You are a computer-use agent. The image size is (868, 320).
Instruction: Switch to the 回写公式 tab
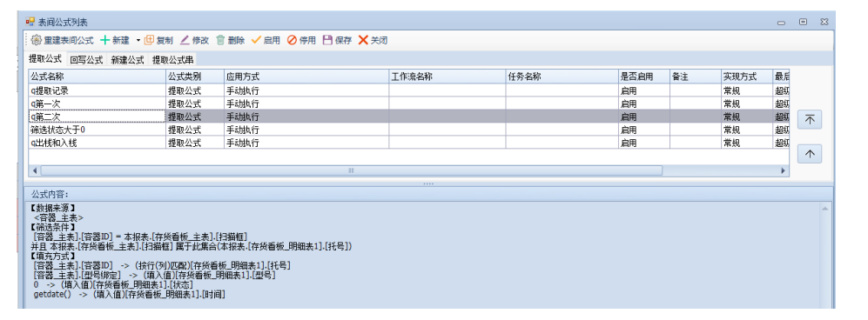click(x=86, y=60)
